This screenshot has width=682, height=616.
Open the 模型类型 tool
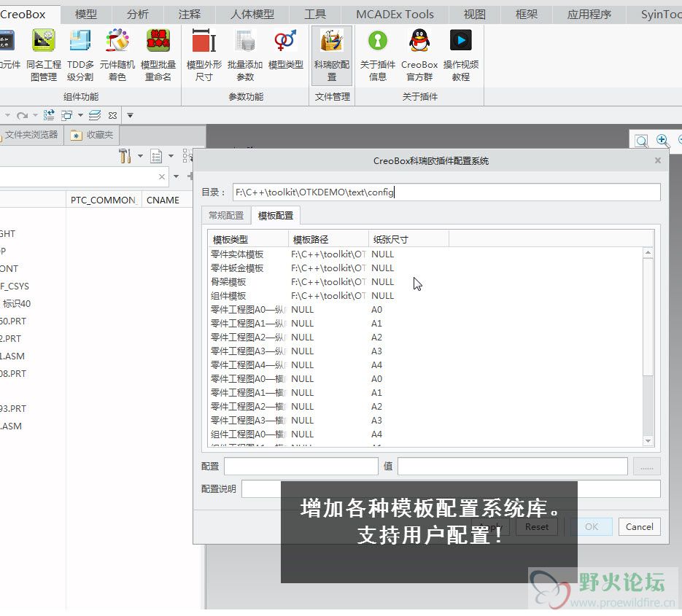286,50
